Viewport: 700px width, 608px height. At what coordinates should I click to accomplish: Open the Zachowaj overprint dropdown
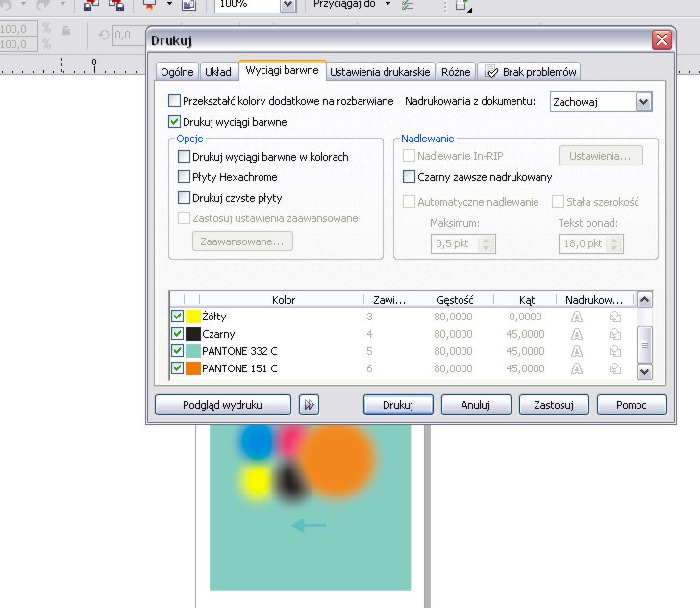[x=643, y=101]
